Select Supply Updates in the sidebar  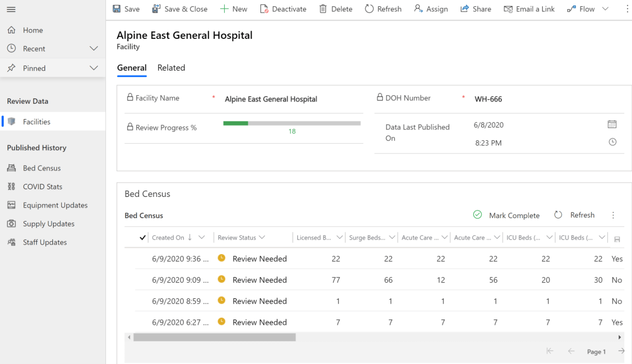[x=48, y=223]
